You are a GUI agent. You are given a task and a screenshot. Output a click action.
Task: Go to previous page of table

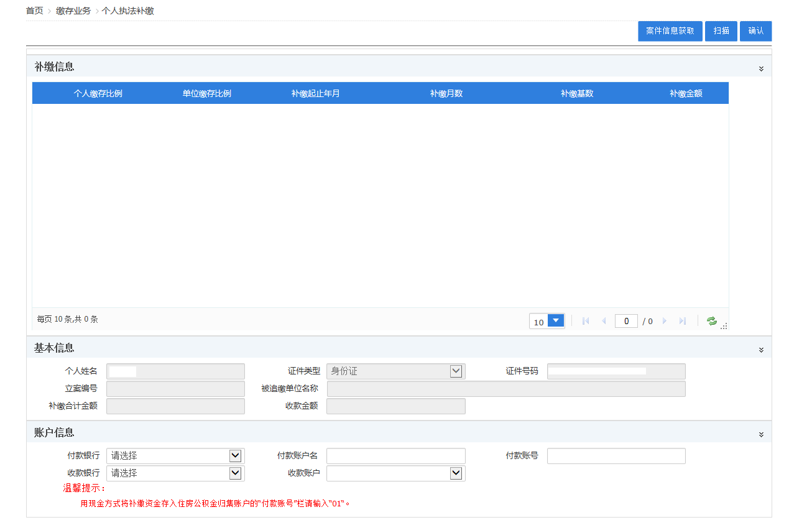click(x=604, y=321)
